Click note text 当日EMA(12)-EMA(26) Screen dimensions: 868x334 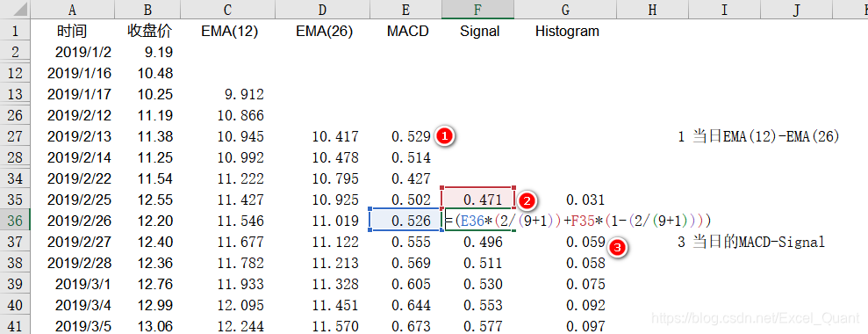(x=766, y=137)
